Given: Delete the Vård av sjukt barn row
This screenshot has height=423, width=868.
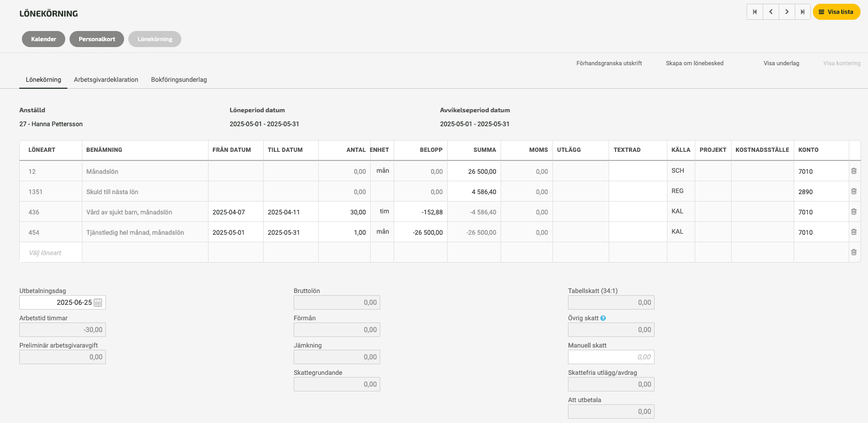Looking at the screenshot, I should [854, 212].
